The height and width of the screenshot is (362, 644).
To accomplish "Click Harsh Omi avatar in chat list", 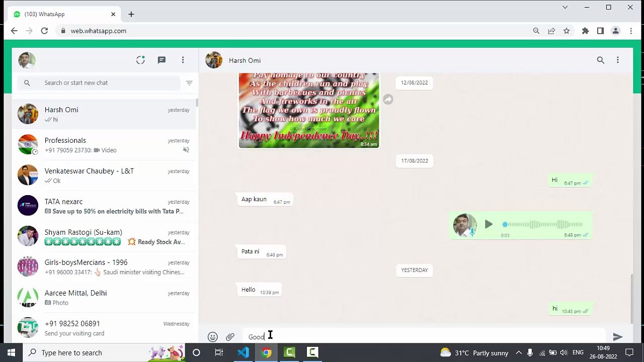I will click(28, 114).
